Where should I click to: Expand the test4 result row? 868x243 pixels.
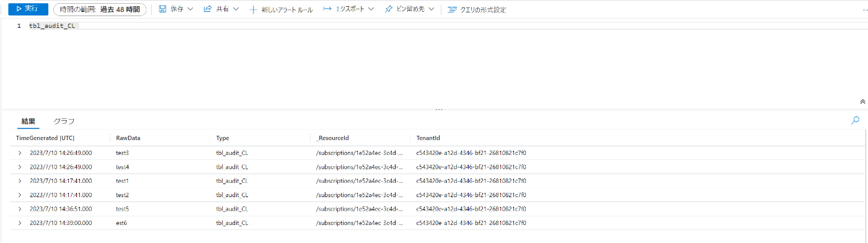(x=20, y=167)
